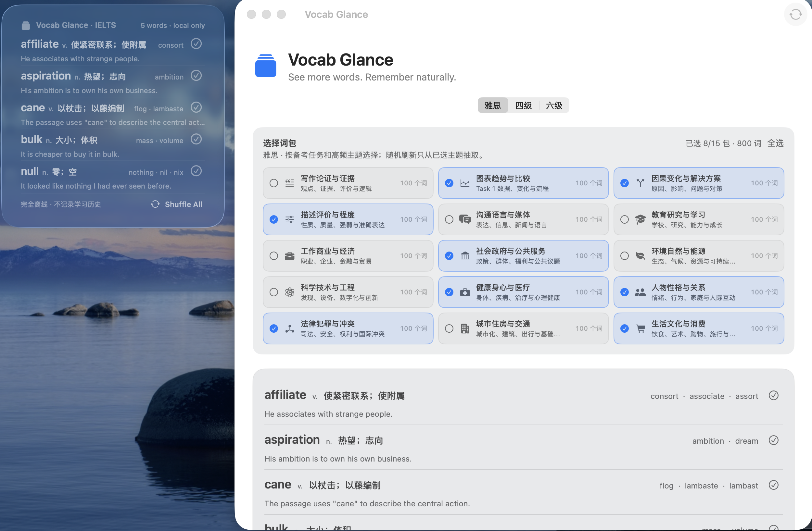Click the sentence 'He associates with strange people.' in main list
The width and height of the screenshot is (812, 531).
coord(328,414)
